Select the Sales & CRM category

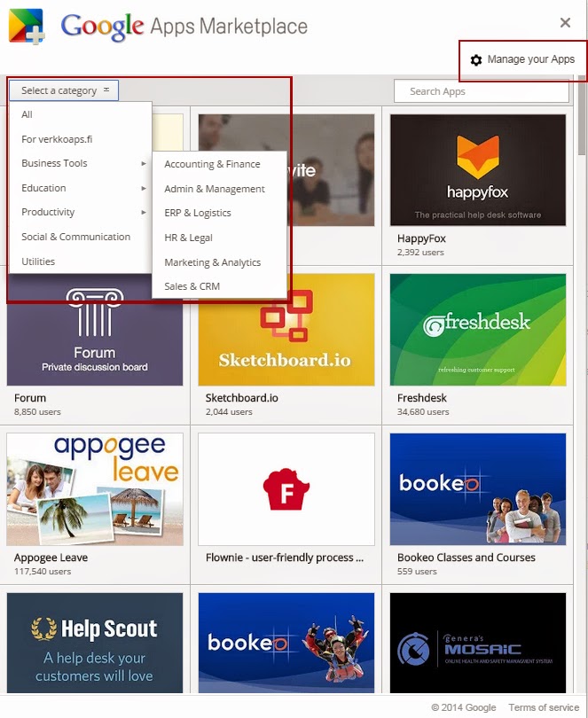192,286
